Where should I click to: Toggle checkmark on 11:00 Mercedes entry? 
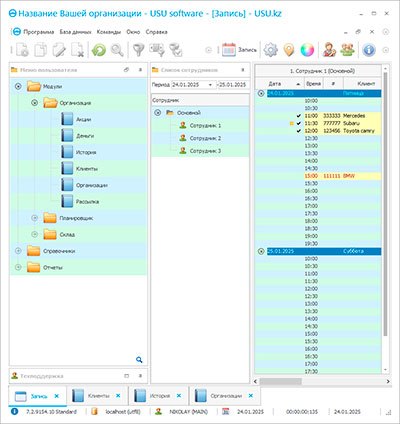[x=299, y=116]
